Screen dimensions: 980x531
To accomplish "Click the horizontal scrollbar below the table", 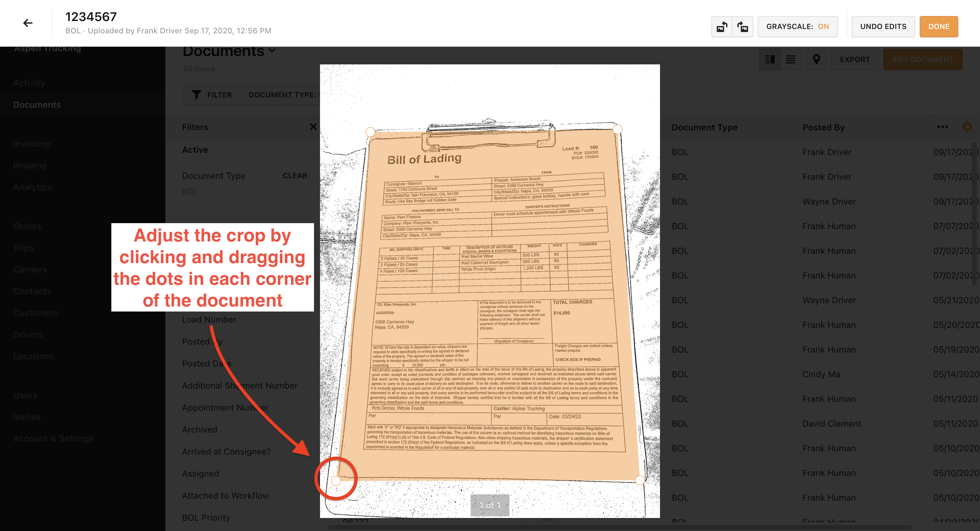I will [620, 527].
